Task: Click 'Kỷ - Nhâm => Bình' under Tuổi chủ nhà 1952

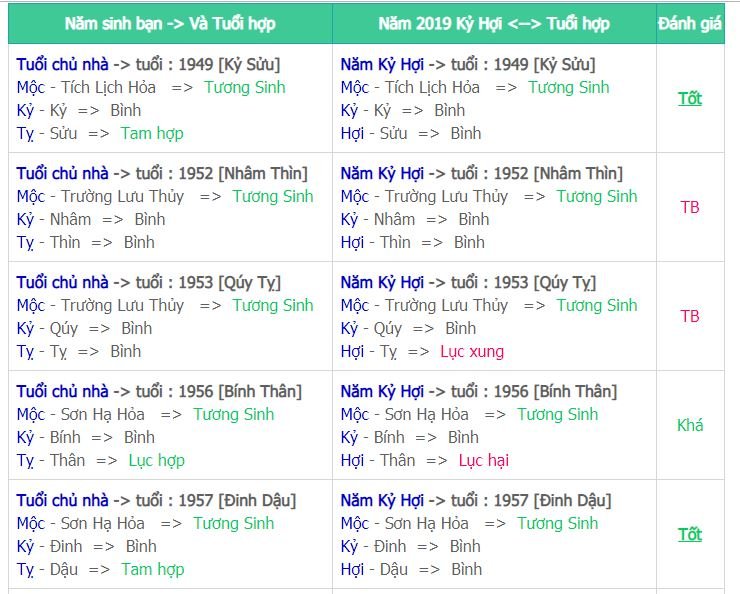Action: click(x=91, y=220)
